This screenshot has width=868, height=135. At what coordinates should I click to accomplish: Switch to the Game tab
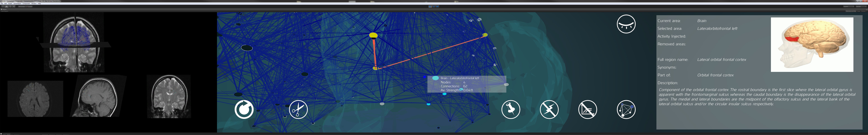[x=4, y=9]
